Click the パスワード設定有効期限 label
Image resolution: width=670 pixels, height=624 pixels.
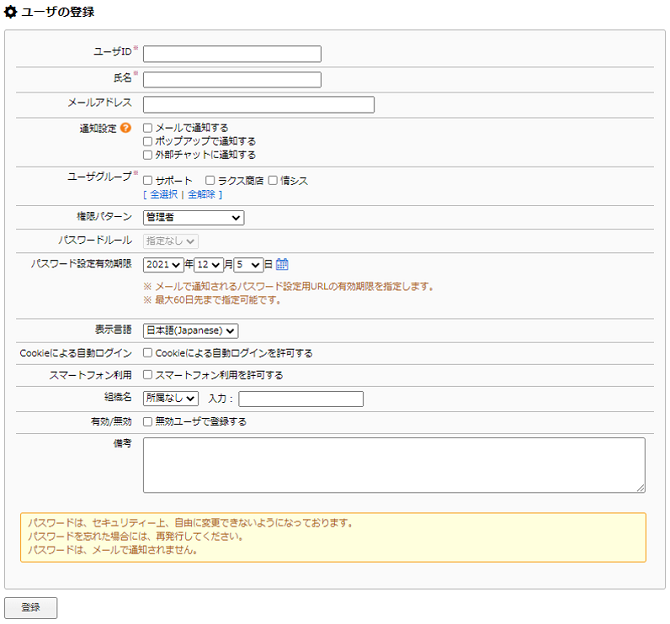(81, 264)
